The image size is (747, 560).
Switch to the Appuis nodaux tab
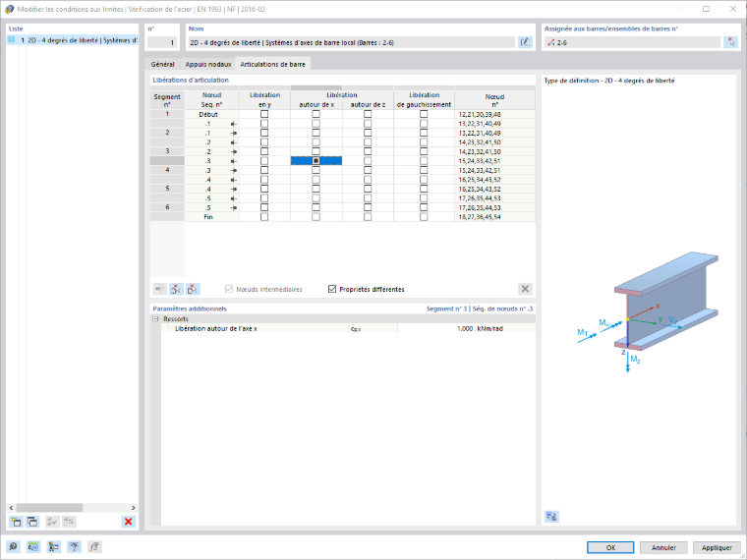click(x=208, y=64)
